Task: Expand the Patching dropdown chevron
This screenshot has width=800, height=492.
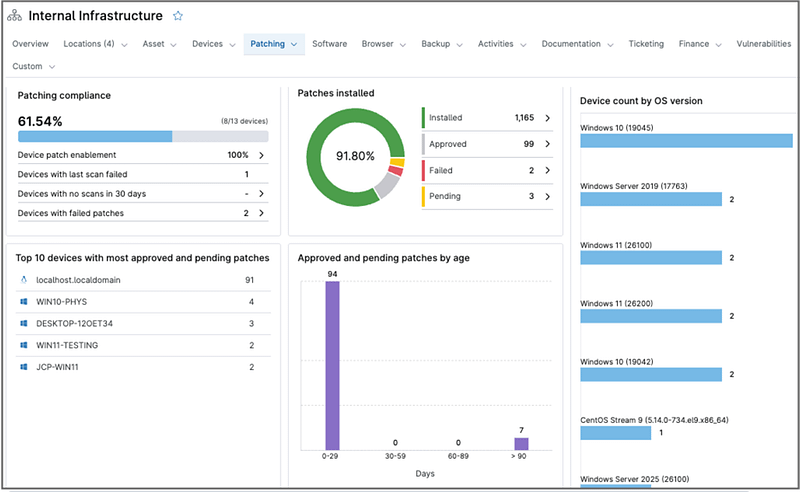Action: pyautogui.click(x=294, y=44)
